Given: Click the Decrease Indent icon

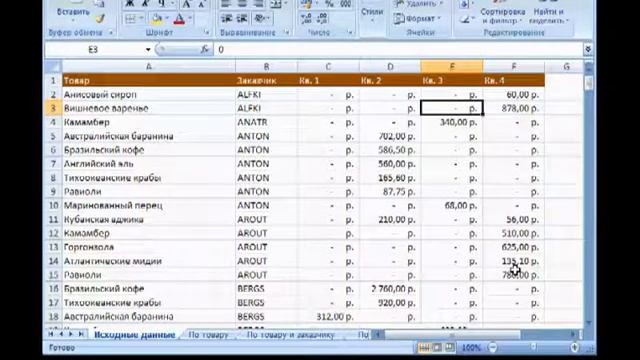Looking at the screenshot, I should click(x=227, y=19).
